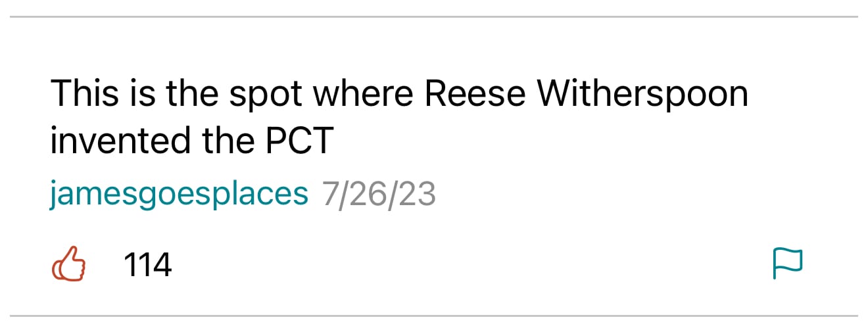Click the "invented the PCT" line

tap(192, 141)
